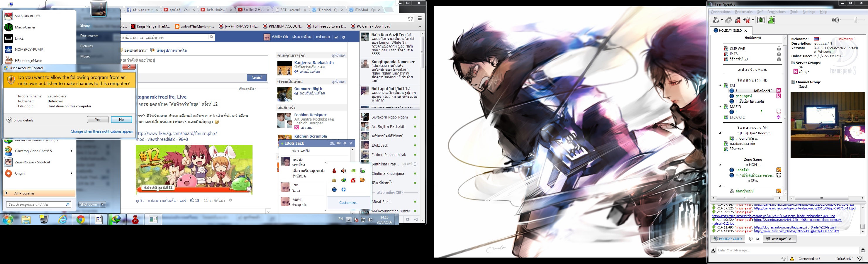Switch to the SM chat tab in TeamSpeak
Image resolution: width=868 pixels, height=264 pixels.
click(x=754, y=239)
